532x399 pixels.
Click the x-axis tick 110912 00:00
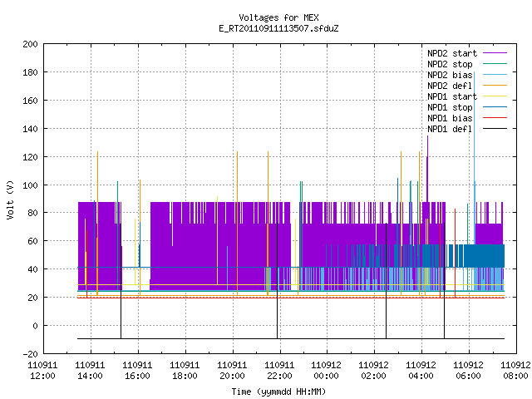tap(327, 371)
